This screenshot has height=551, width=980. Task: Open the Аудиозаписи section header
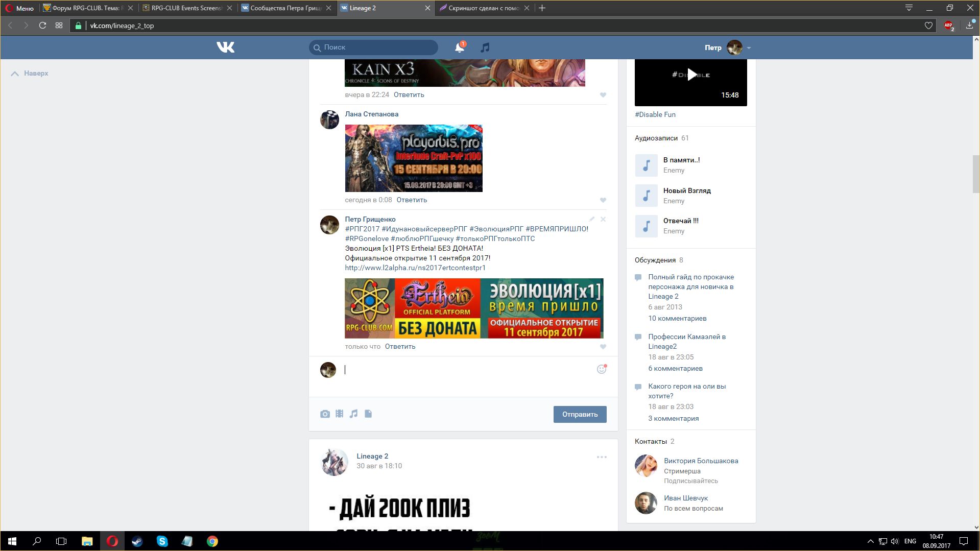pos(656,138)
